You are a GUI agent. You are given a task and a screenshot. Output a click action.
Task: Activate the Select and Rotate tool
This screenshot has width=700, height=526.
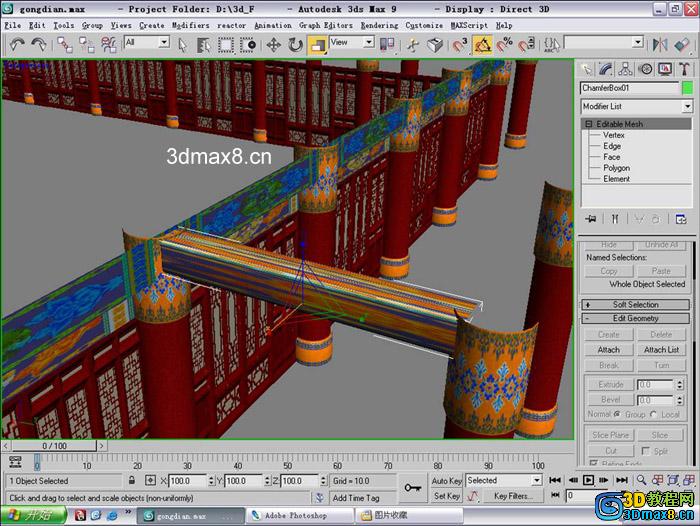point(295,45)
